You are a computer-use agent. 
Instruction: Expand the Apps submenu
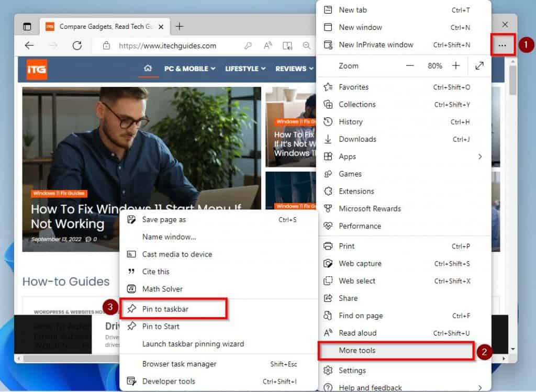tap(404, 157)
